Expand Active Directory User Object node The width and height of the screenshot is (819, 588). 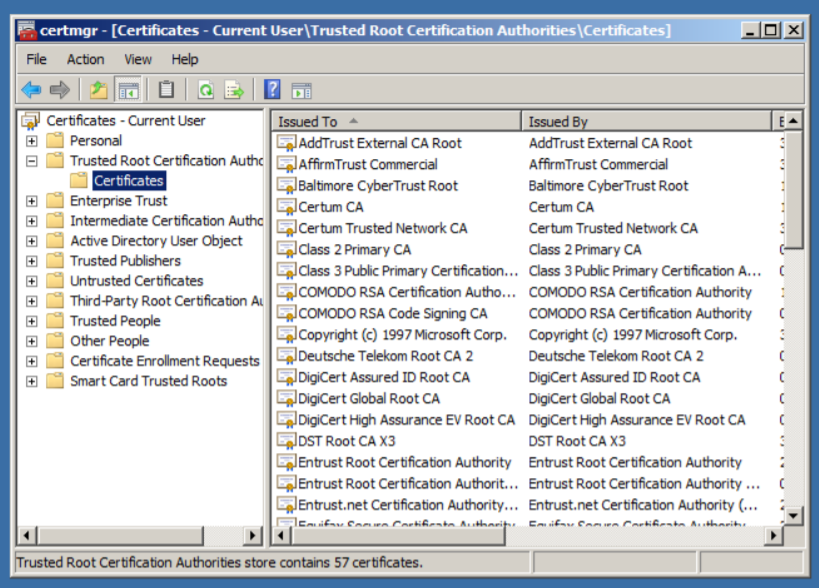pos(32,241)
